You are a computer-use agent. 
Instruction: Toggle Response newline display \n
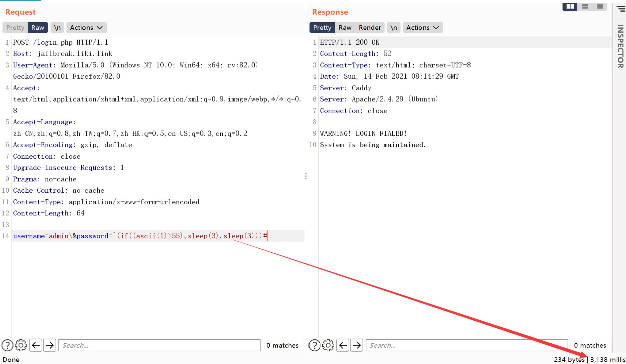coord(394,28)
